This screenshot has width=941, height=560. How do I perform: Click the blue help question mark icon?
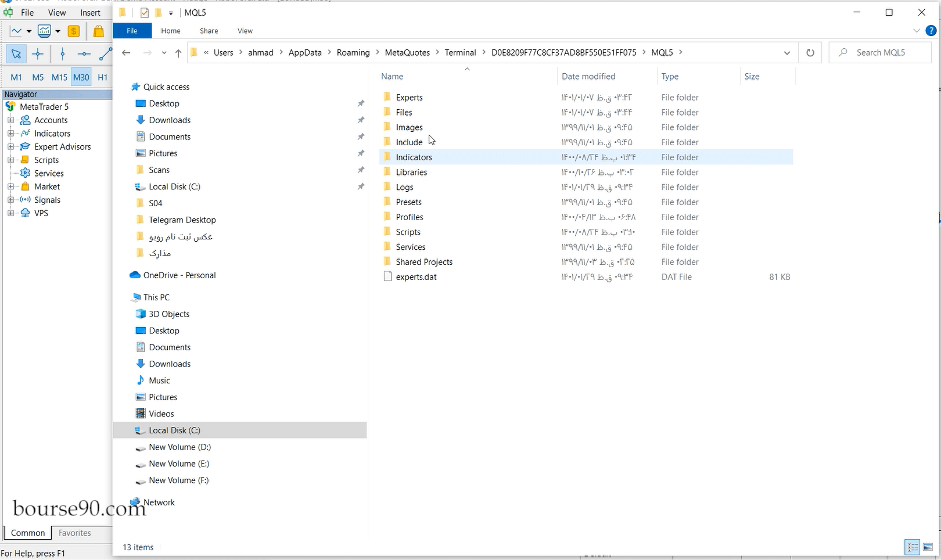click(x=931, y=31)
